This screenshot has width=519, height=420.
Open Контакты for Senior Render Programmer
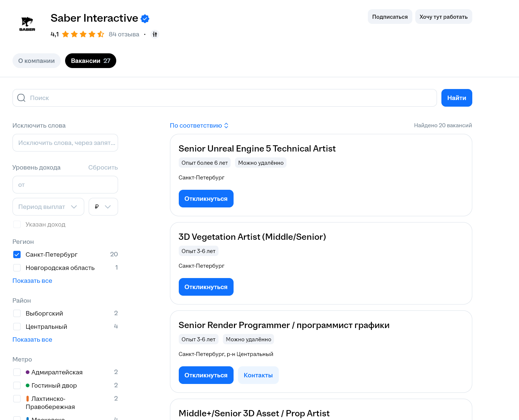coord(258,375)
